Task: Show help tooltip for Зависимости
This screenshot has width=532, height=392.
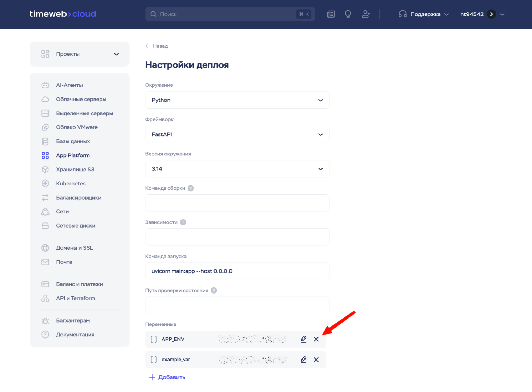Action: [x=183, y=222]
